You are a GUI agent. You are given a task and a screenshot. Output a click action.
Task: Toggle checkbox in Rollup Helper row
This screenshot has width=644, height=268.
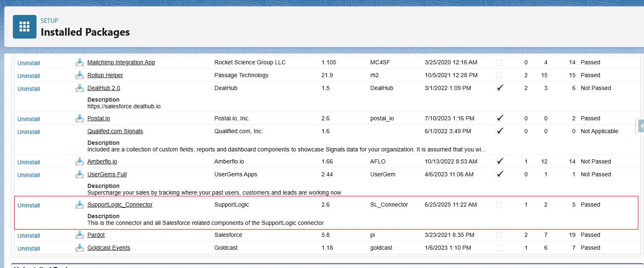pos(499,76)
